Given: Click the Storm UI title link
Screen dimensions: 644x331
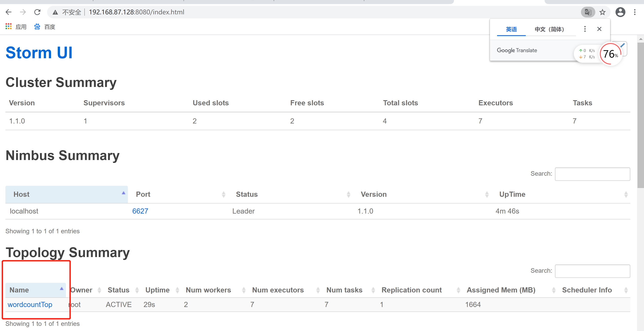Looking at the screenshot, I should tap(39, 53).
